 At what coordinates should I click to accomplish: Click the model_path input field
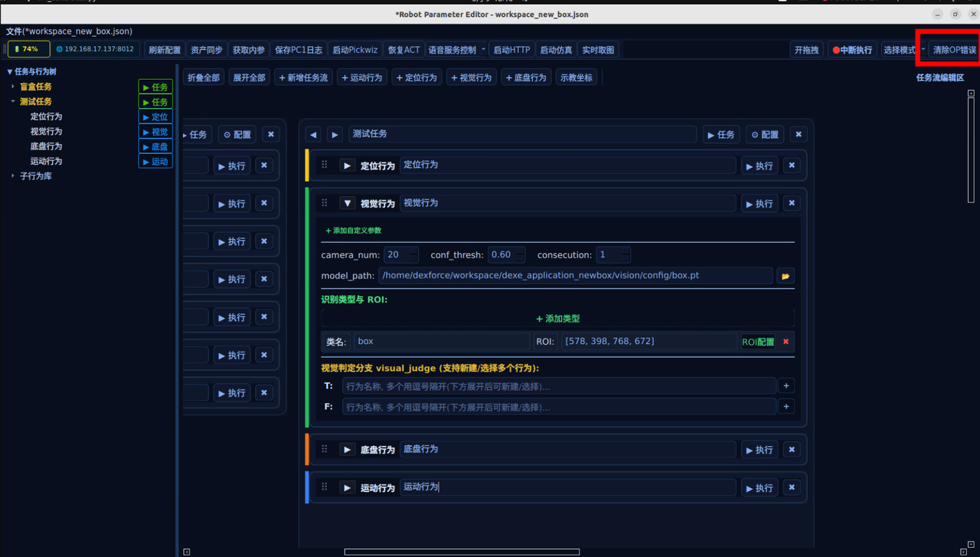click(576, 276)
